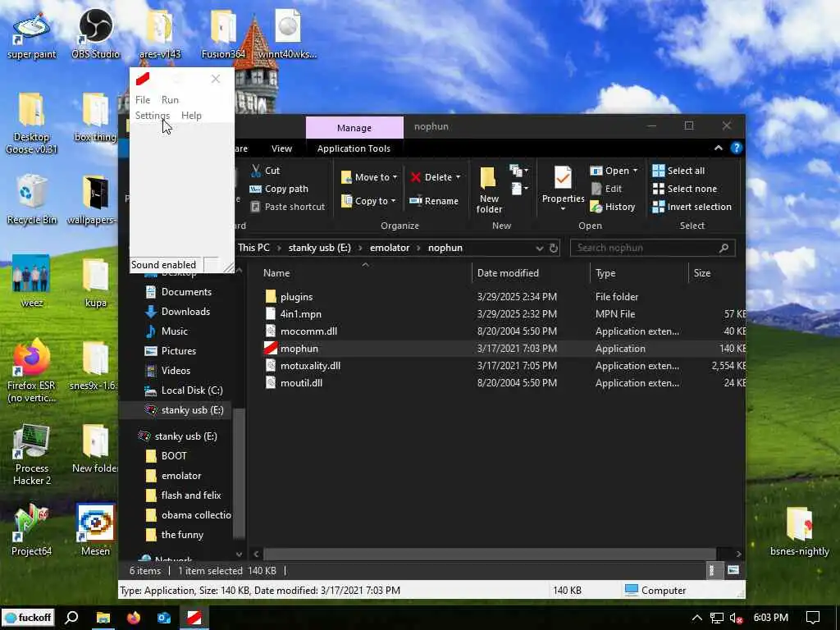The height and width of the screenshot is (630, 840).
Task: Open Project64 desktop icon
Action: tap(32, 531)
